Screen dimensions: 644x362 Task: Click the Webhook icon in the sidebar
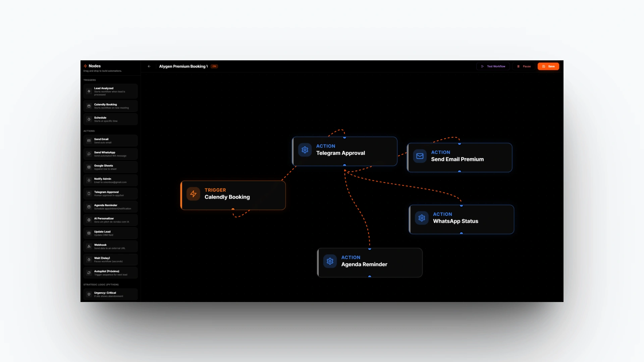(89, 246)
